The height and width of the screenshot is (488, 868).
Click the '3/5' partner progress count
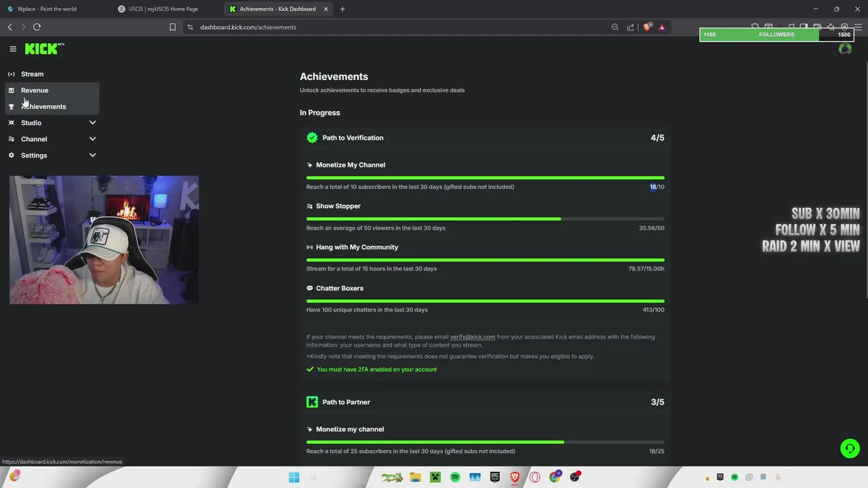point(657,402)
